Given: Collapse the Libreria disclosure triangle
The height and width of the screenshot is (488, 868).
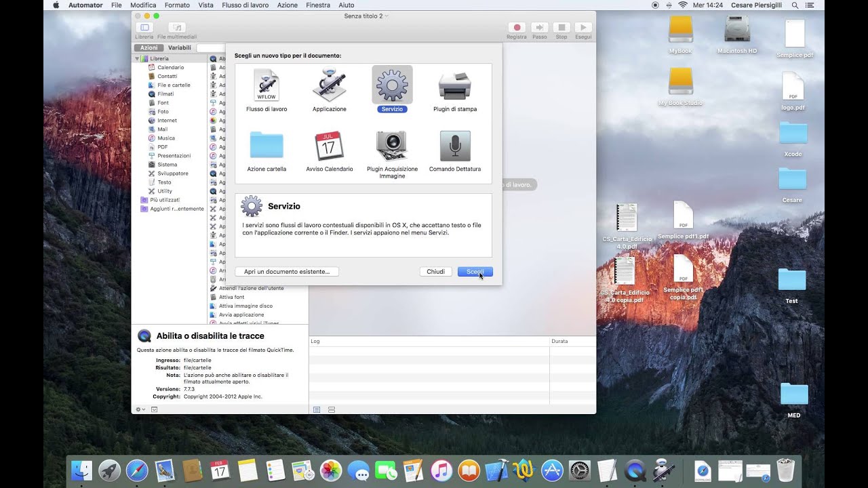Looking at the screenshot, I should tap(137, 59).
